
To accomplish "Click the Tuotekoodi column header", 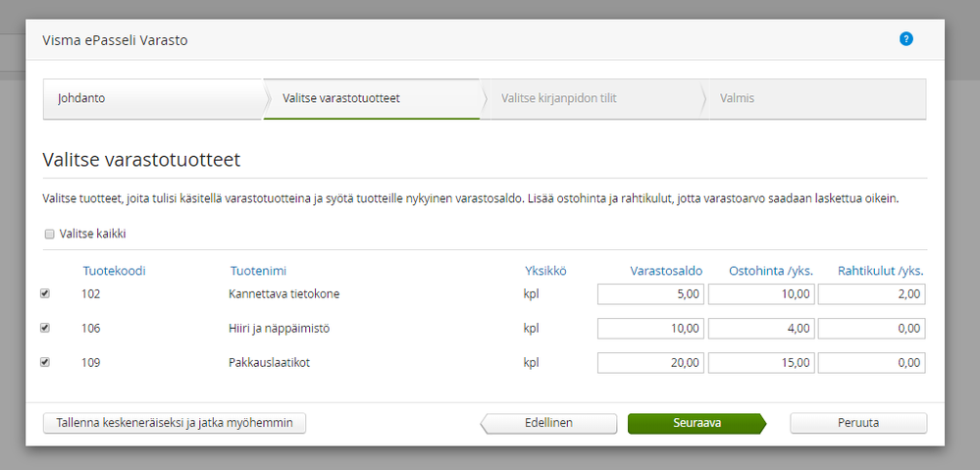I will click(115, 271).
